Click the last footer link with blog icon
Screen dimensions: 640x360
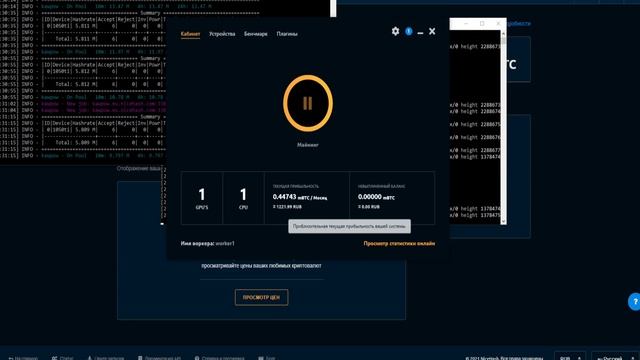pyautogui.click(x=267, y=358)
